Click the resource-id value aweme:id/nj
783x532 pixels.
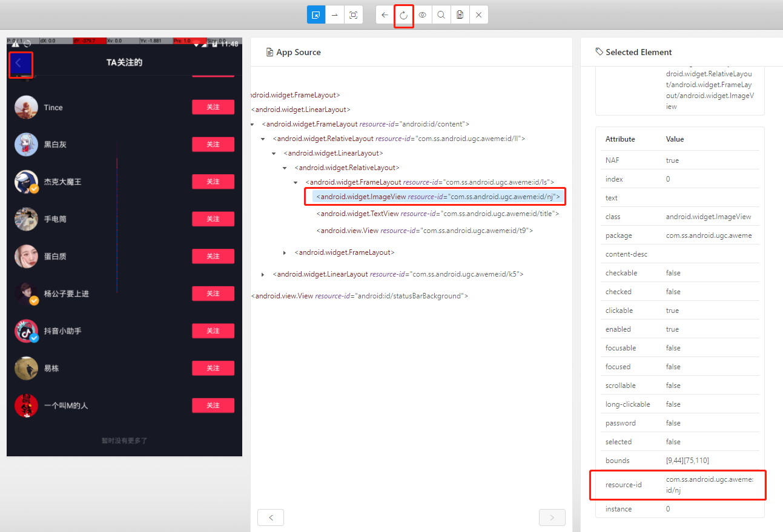(709, 485)
